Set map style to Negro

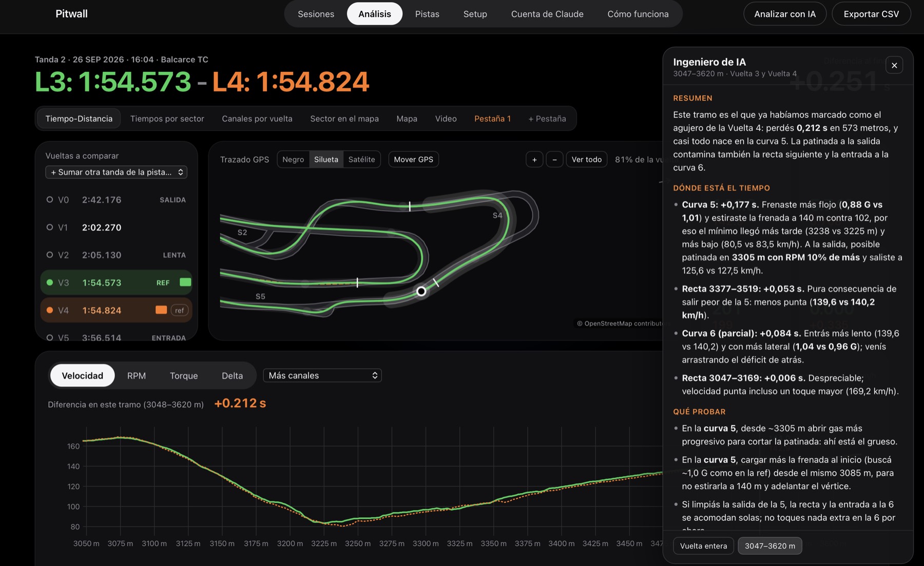click(293, 159)
